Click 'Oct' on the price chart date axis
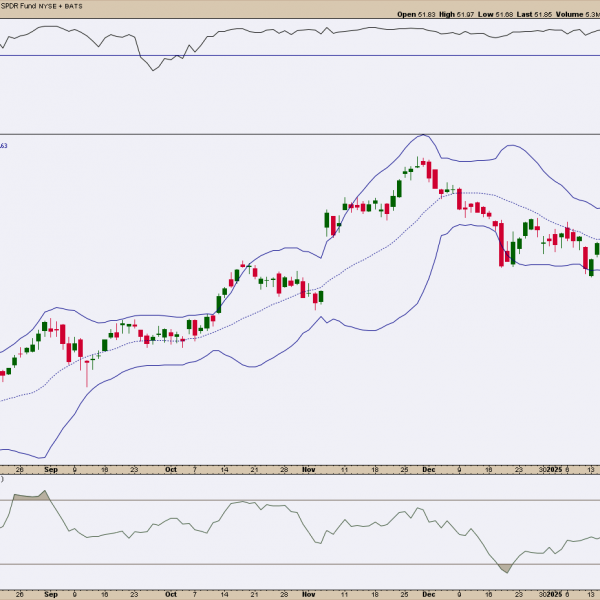Image resolution: width=600 pixels, height=600 pixels. click(171, 470)
